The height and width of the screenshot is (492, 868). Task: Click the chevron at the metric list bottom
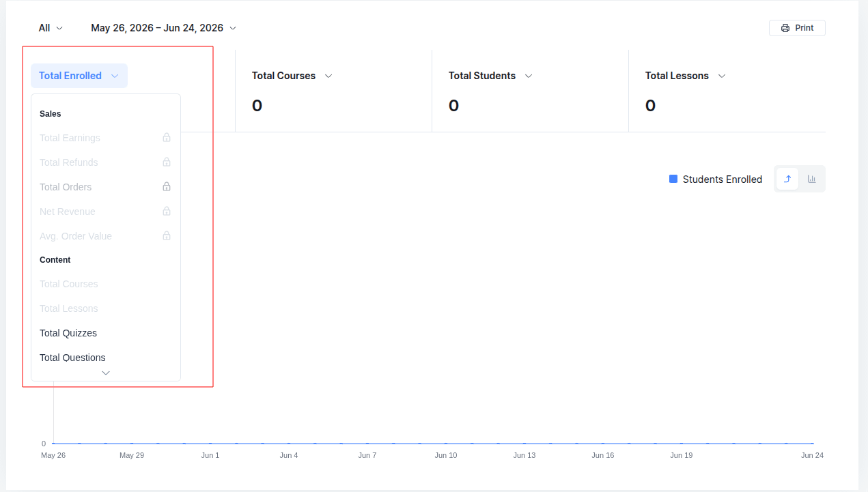pyautogui.click(x=106, y=373)
